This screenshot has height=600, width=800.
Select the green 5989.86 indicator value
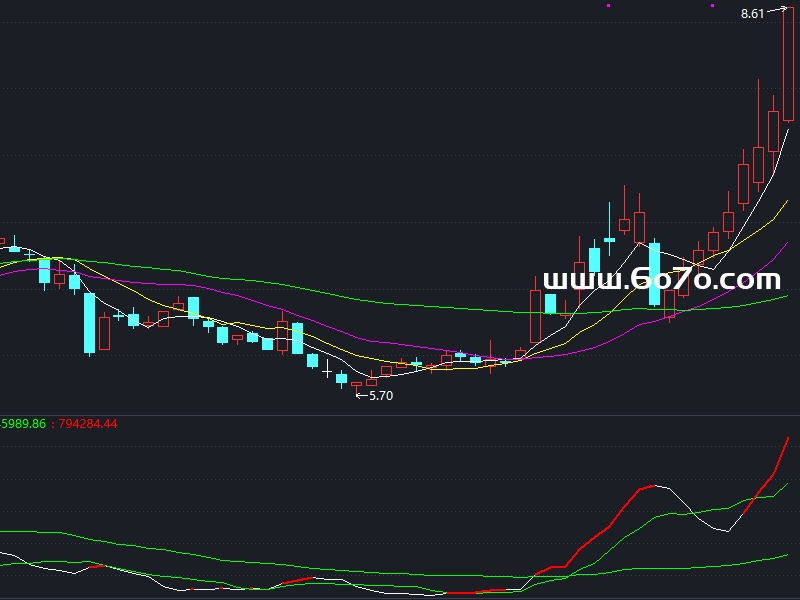[24, 424]
